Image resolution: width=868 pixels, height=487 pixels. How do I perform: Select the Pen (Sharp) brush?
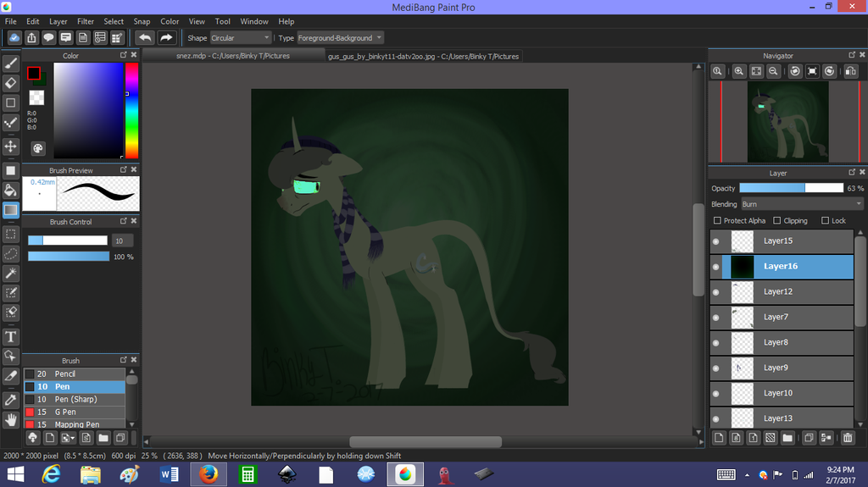[x=75, y=400]
